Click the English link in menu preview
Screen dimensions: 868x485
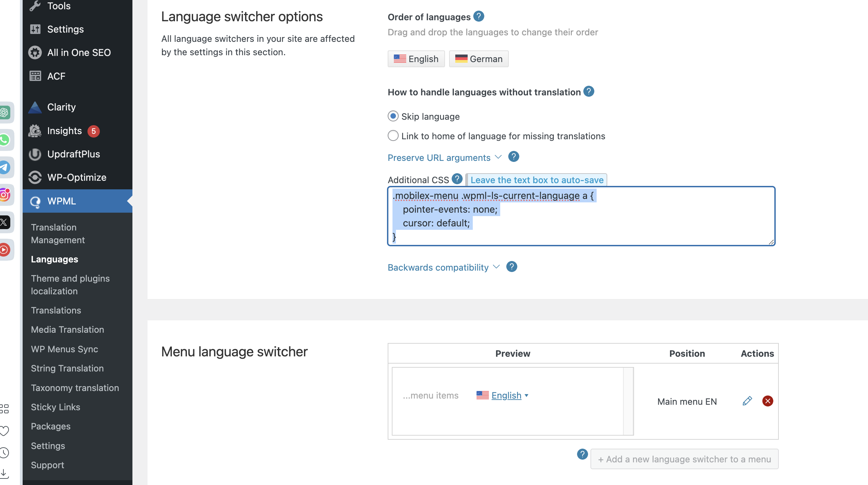(506, 395)
